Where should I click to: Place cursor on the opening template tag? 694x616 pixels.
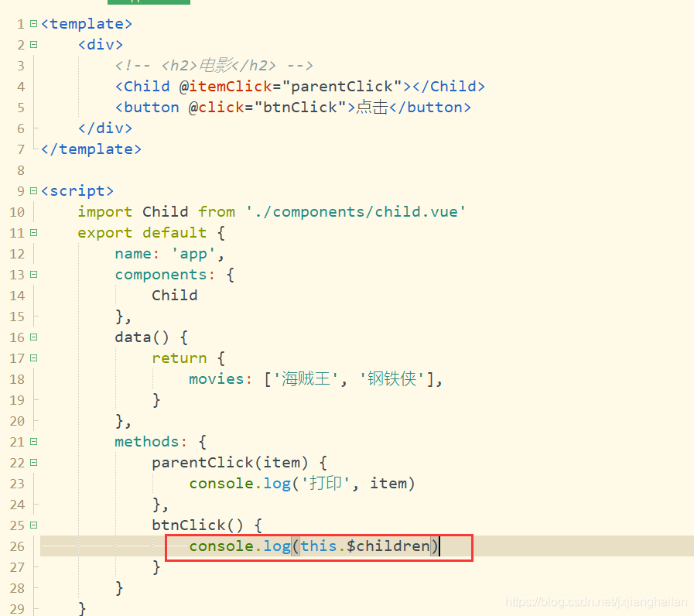click(87, 24)
